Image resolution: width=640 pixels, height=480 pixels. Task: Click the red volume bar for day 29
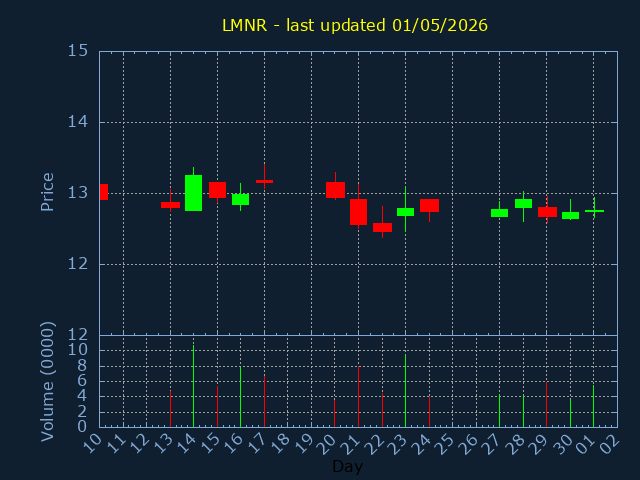(x=547, y=404)
